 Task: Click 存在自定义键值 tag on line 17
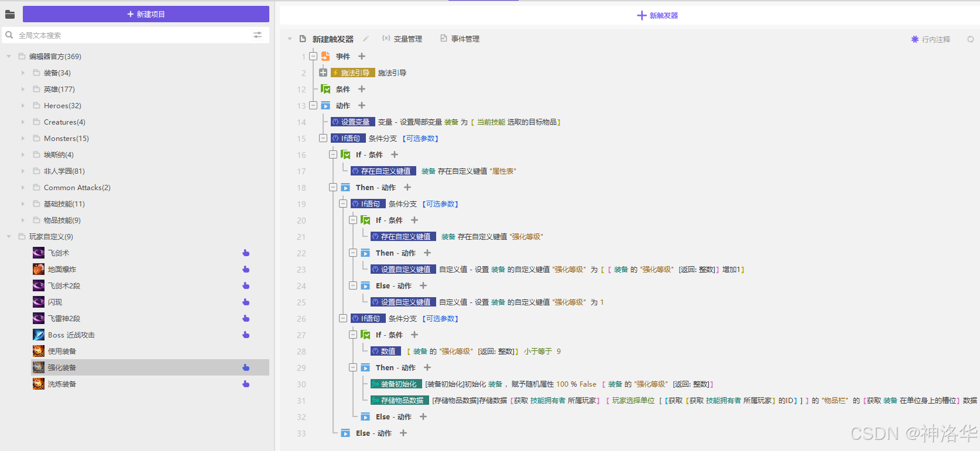[383, 171]
